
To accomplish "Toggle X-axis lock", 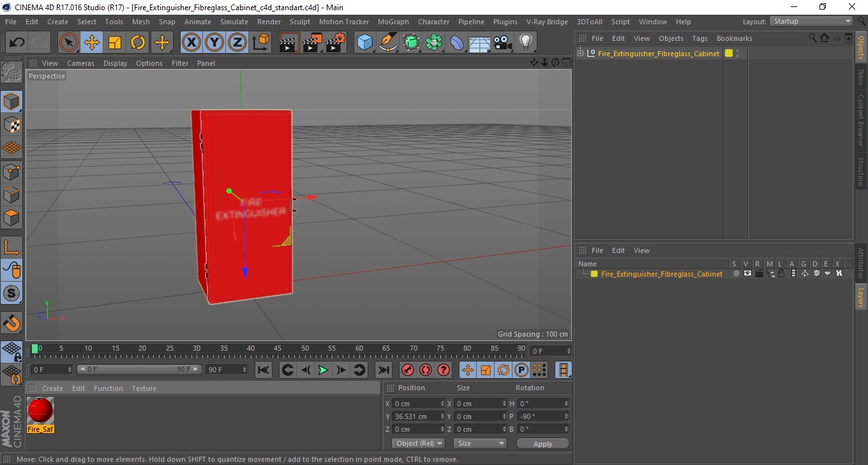I will [191, 43].
